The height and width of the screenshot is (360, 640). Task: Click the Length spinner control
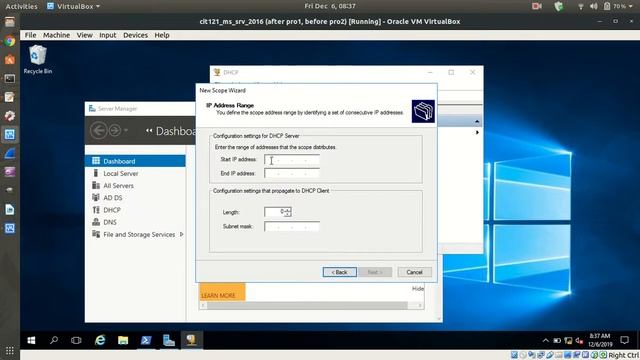click(287, 212)
